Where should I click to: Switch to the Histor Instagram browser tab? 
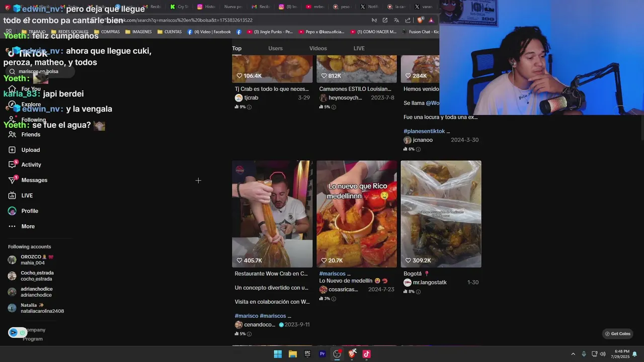coord(206,7)
